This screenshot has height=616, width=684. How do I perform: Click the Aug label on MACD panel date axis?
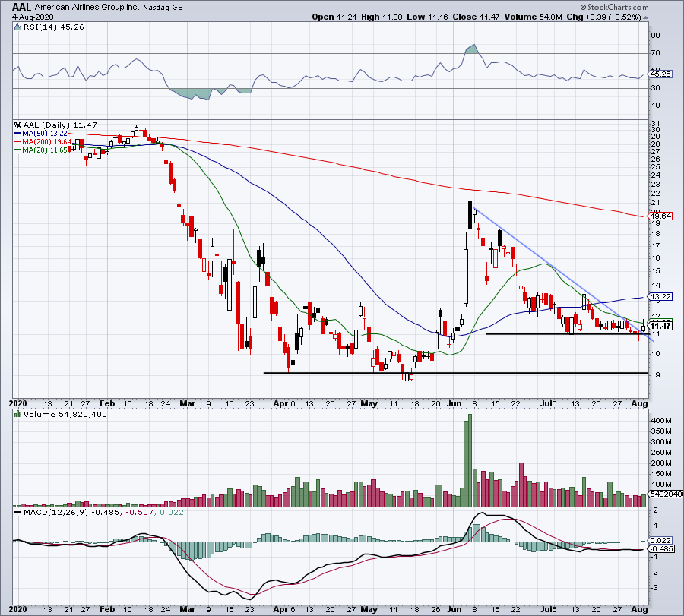(639, 609)
